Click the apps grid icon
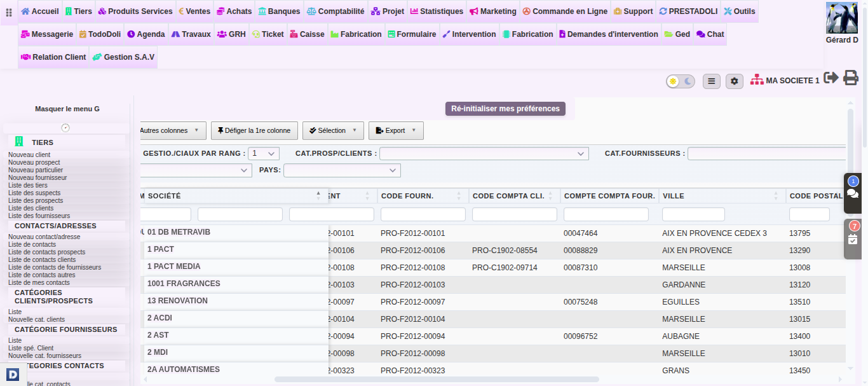868x386 pixels. [x=9, y=12]
